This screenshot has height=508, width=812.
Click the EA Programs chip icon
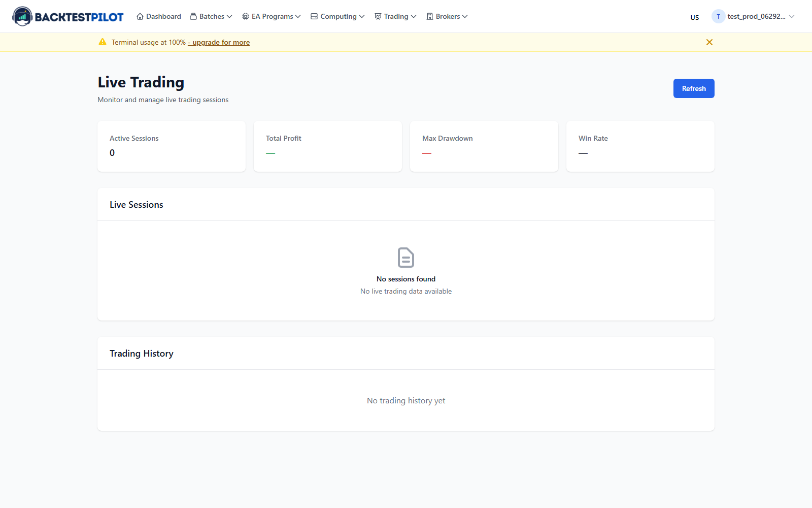246,16
